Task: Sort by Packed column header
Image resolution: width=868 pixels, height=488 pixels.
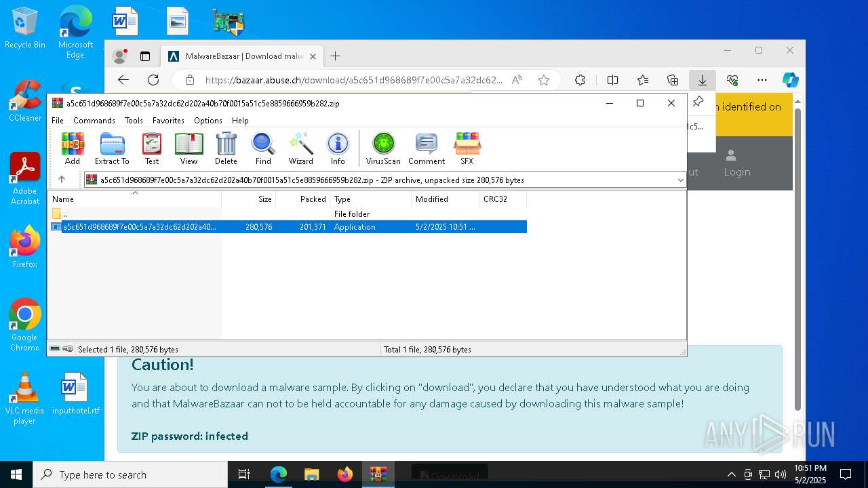Action: [302, 199]
